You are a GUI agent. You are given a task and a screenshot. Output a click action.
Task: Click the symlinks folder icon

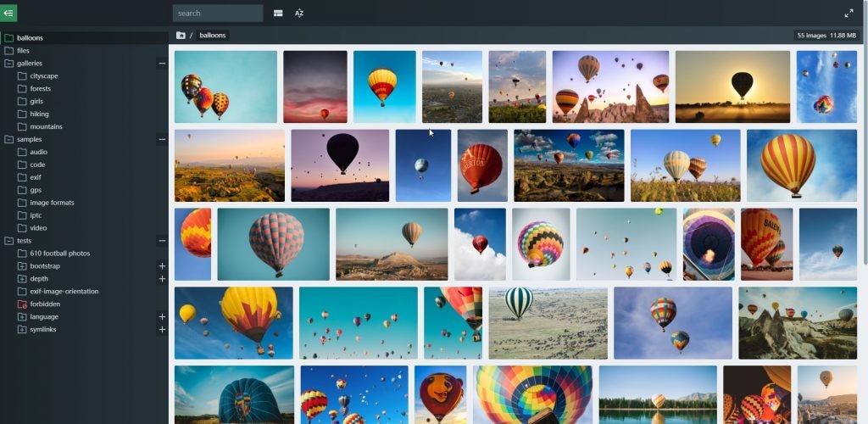(x=22, y=329)
